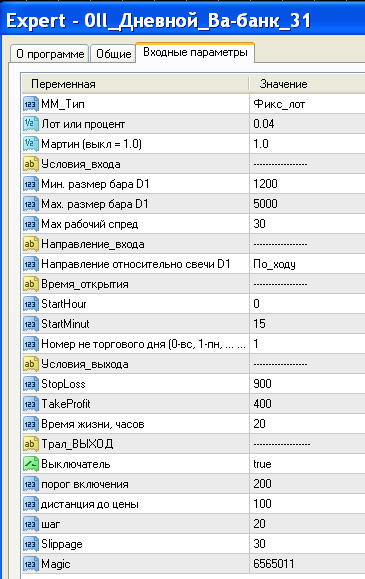This screenshot has height=579, width=365.
Task: Select the Slippage variable name
Action: coord(62,544)
